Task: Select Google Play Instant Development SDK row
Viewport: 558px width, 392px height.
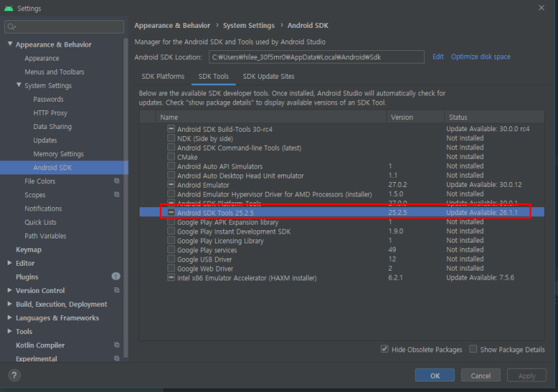Action: click(342, 231)
